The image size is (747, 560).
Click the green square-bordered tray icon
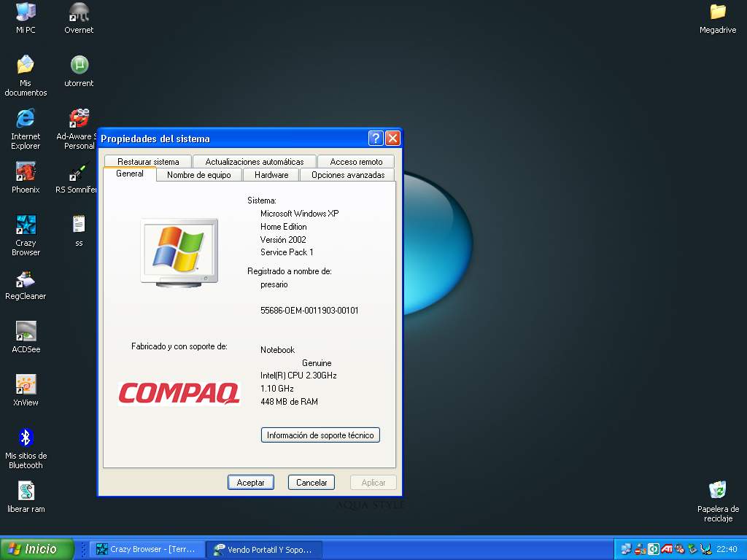654,549
